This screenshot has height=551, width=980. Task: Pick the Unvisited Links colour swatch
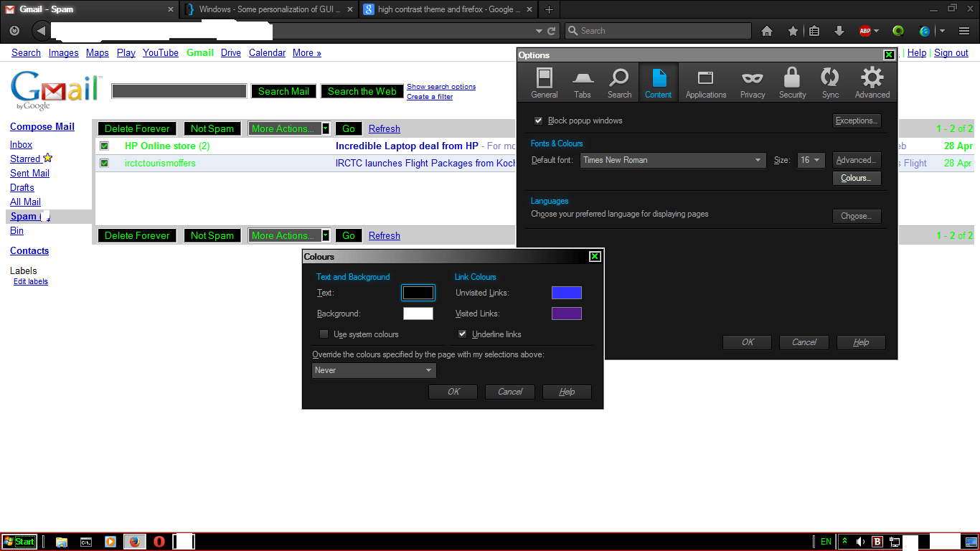567,293
